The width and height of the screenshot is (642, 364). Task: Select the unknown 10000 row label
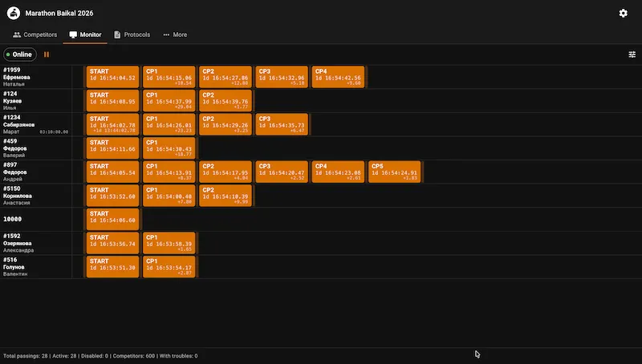pos(36,219)
